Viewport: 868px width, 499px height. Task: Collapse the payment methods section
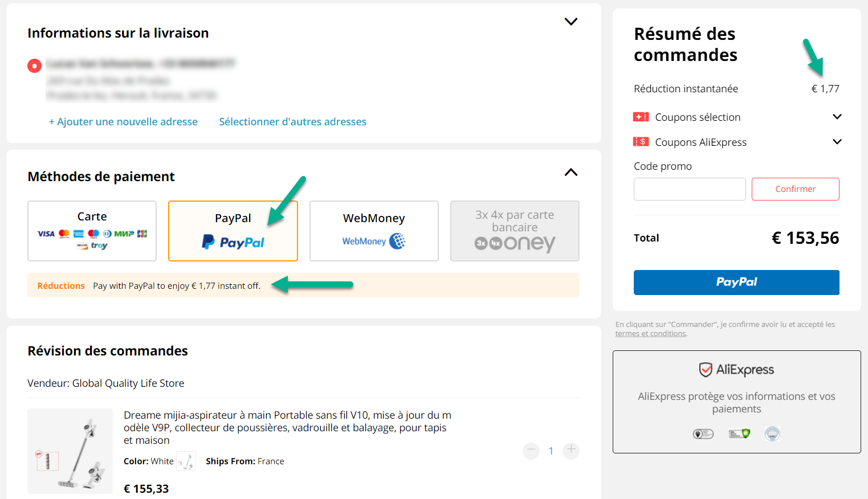570,172
